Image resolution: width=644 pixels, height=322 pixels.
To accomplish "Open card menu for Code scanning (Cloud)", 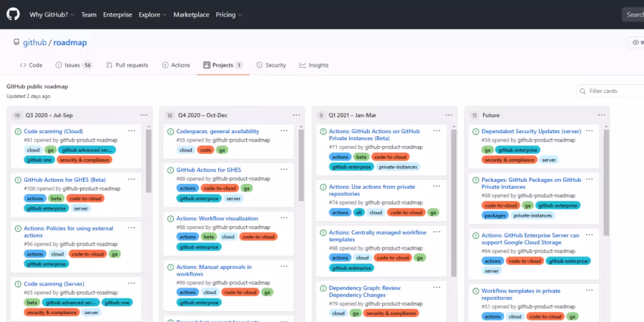I will click(x=132, y=131).
